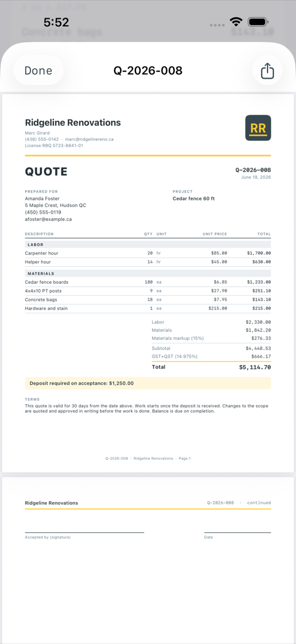Screen dimensions: 296x644
Task: Tap the Ridgeline Renovations company heading
Action: click(73, 123)
